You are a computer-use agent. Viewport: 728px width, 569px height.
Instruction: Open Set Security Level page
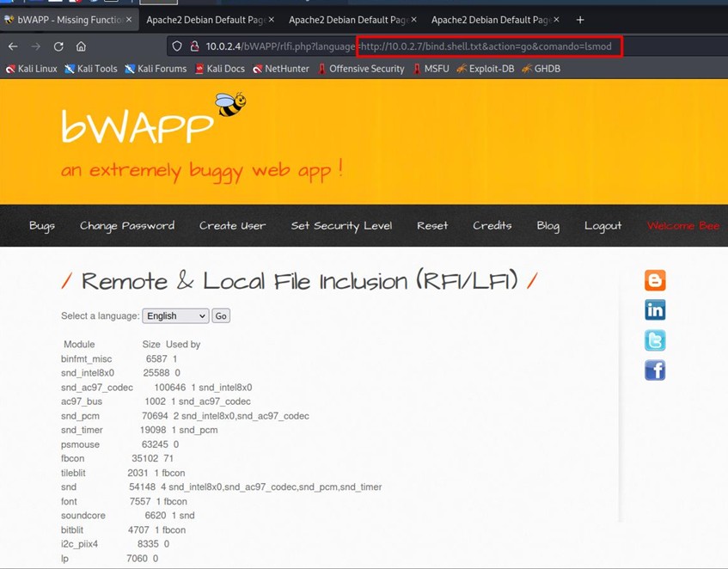(341, 225)
